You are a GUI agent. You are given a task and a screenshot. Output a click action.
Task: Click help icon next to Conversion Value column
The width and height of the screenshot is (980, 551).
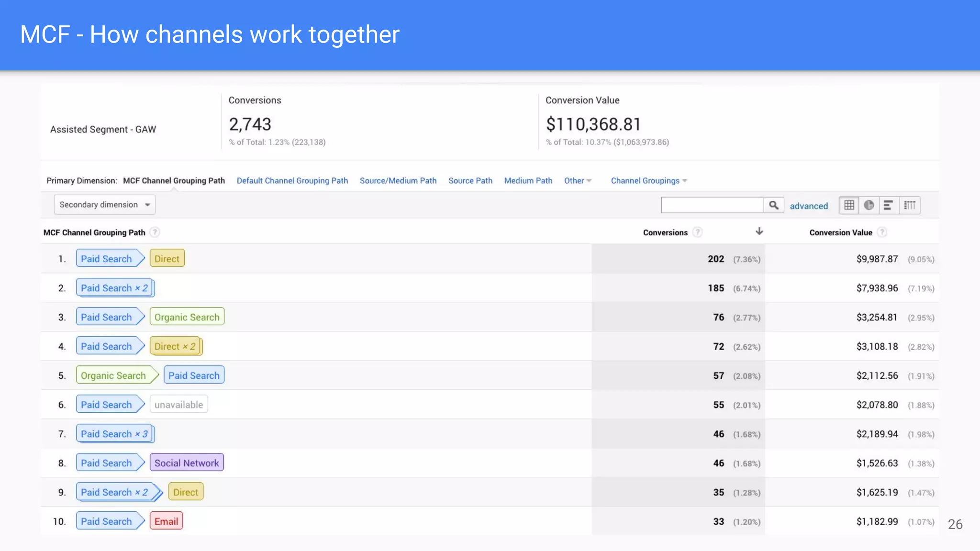click(882, 232)
